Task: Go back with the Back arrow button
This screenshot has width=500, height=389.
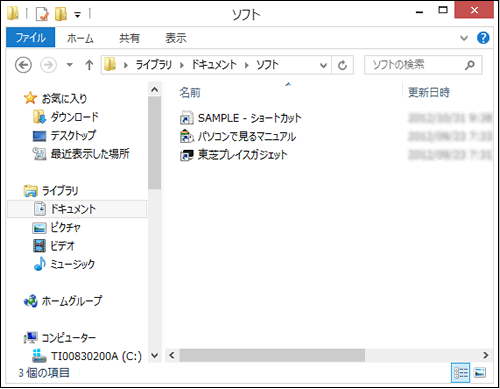Action: click(x=23, y=65)
